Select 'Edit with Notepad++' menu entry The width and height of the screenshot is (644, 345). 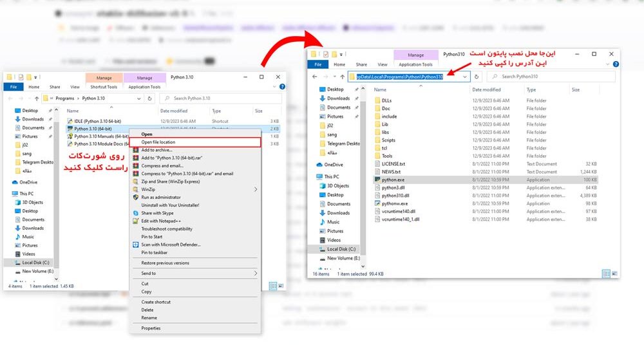click(160, 221)
